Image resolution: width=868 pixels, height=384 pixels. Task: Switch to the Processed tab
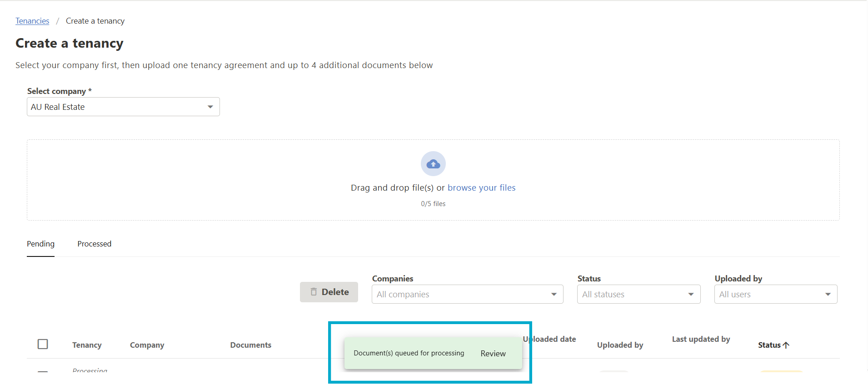94,244
